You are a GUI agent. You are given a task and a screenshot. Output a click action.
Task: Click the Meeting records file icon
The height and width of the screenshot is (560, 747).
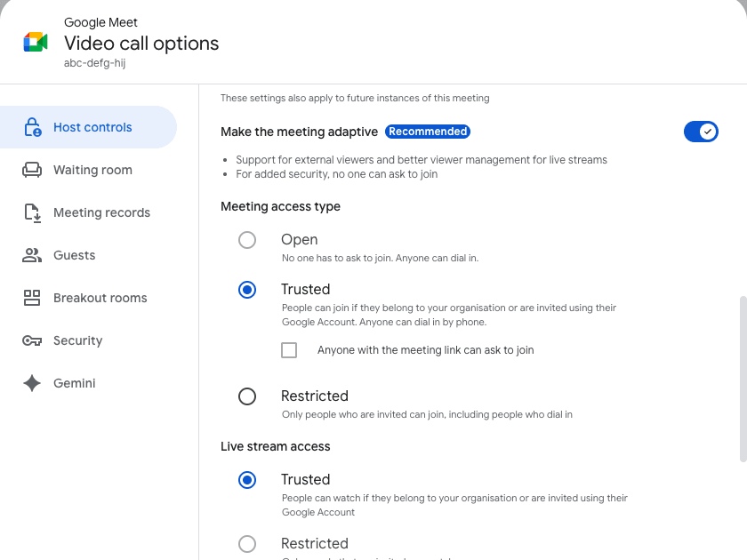click(x=32, y=212)
